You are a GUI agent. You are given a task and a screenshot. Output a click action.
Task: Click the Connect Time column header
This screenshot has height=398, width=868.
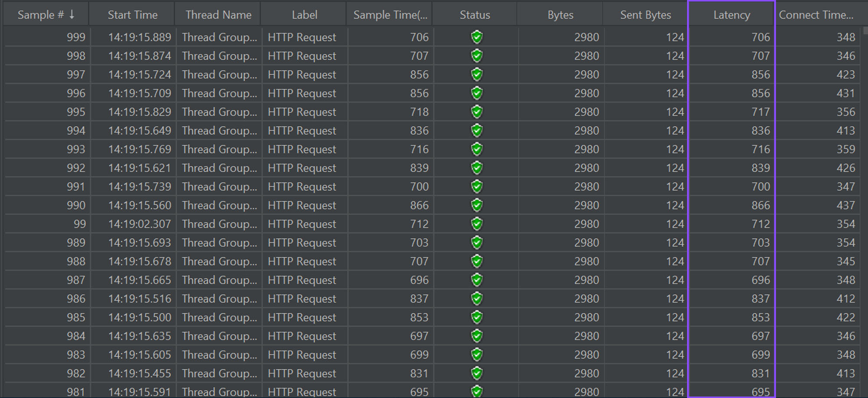(816, 15)
